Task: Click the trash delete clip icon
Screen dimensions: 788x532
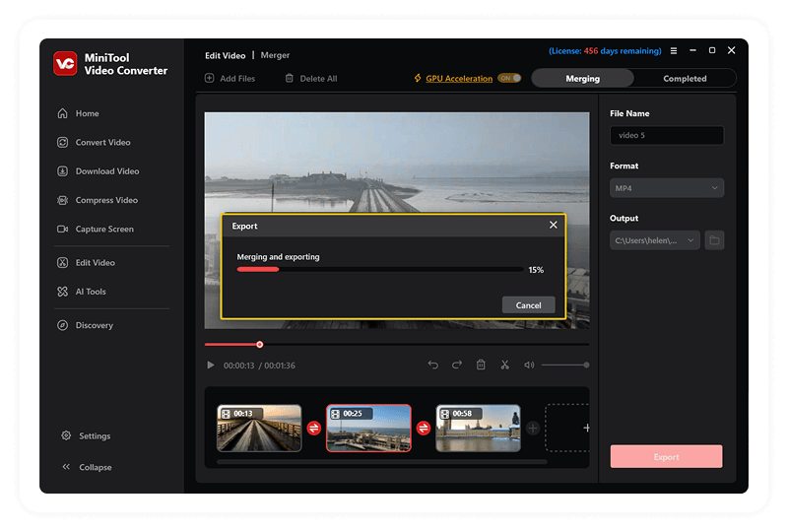Action: pyautogui.click(x=481, y=365)
